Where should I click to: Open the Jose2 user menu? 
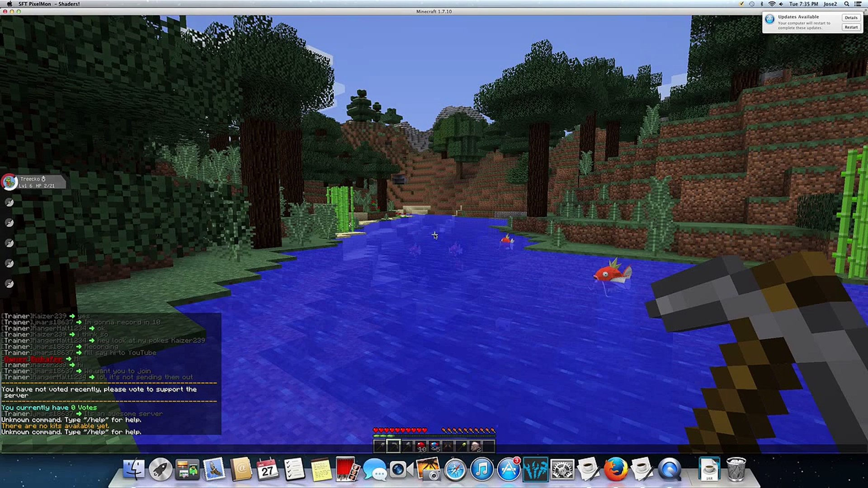coord(830,4)
